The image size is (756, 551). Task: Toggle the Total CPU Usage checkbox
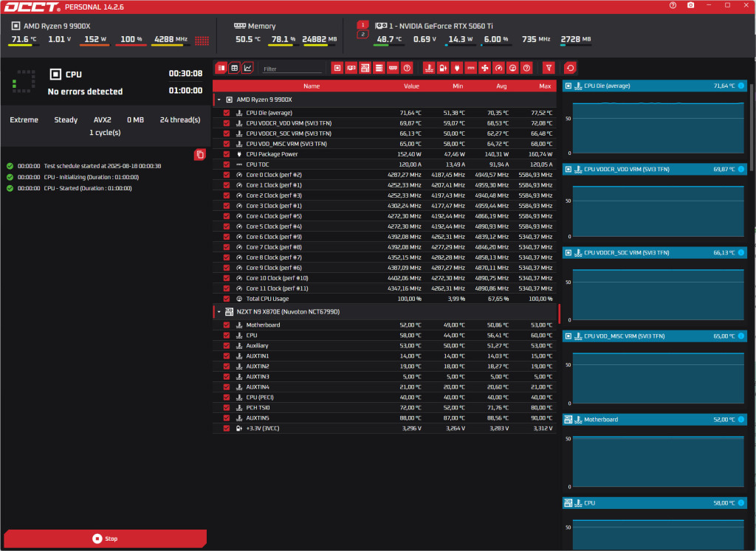click(x=227, y=299)
